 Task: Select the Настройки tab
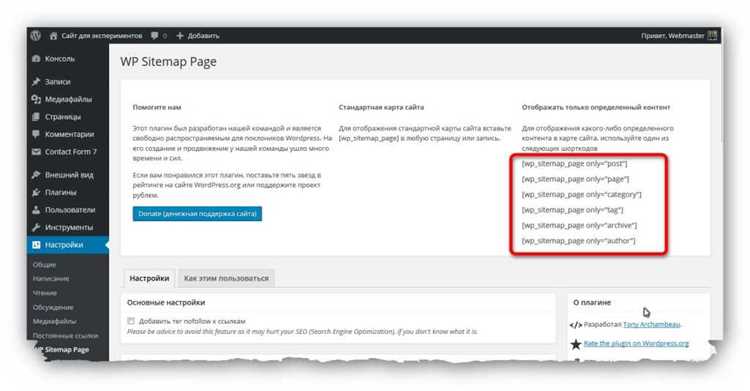pyautogui.click(x=149, y=278)
